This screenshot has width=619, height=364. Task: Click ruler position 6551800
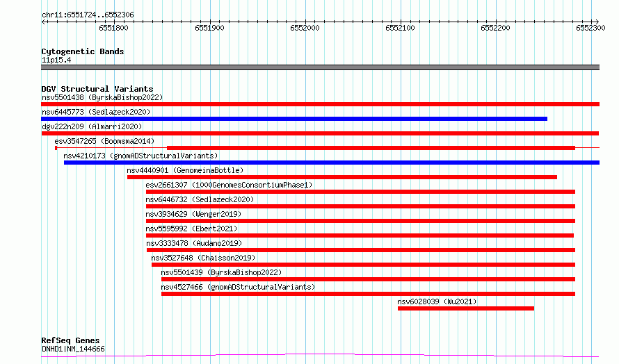[113, 28]
